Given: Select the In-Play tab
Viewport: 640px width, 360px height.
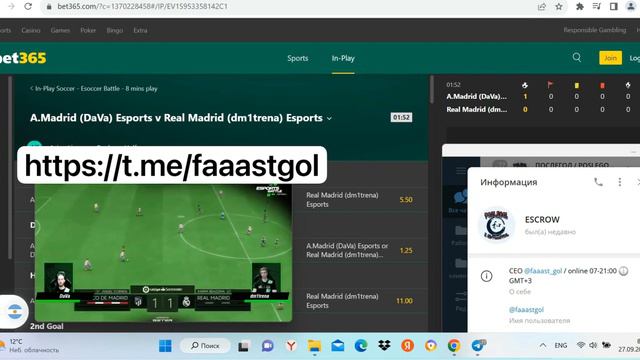Looking at the screenshot, I should [343, 58].
